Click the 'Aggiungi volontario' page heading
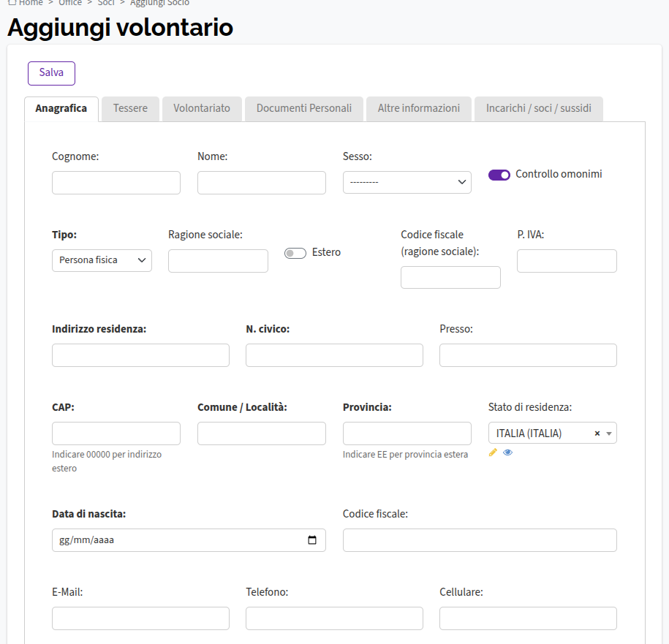 [x=121, y=28]
